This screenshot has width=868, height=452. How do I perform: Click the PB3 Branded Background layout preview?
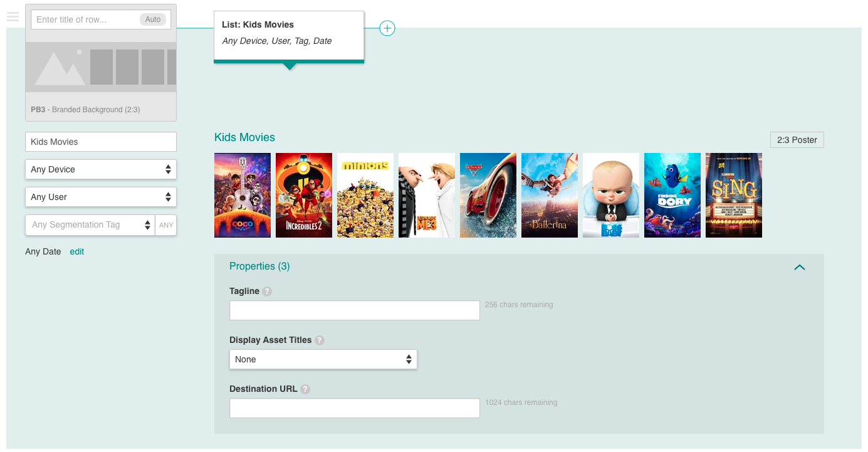point(101,67)
